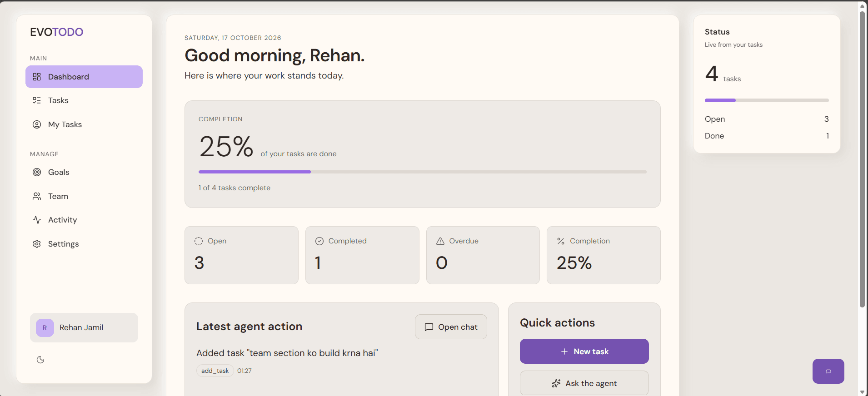Navigate to Goals
868x396 pixels.
[x=84, y=172]
